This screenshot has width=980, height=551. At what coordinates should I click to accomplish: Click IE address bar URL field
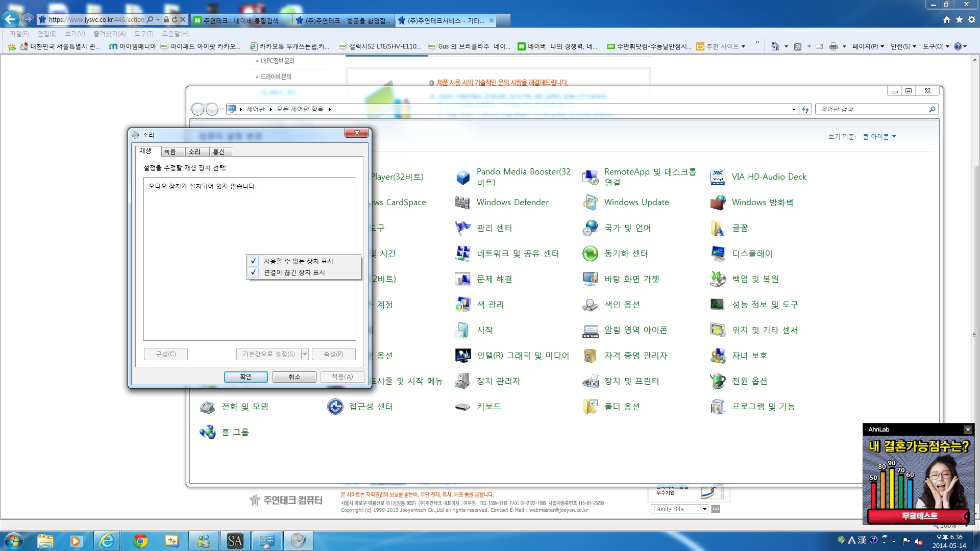pyautogui.click(x=96, y=20)
